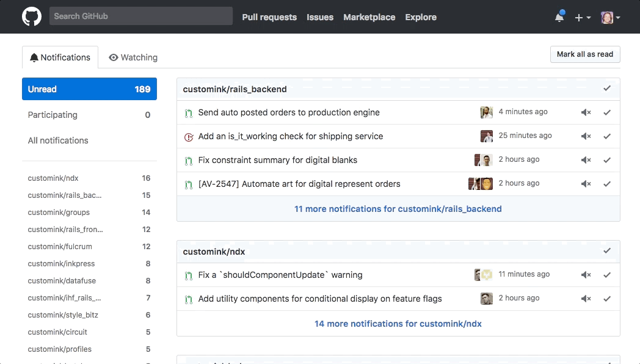This screenshot has height=364, width=640.
Task: Open the notifications bell icon
Action: tap(559, 17)
